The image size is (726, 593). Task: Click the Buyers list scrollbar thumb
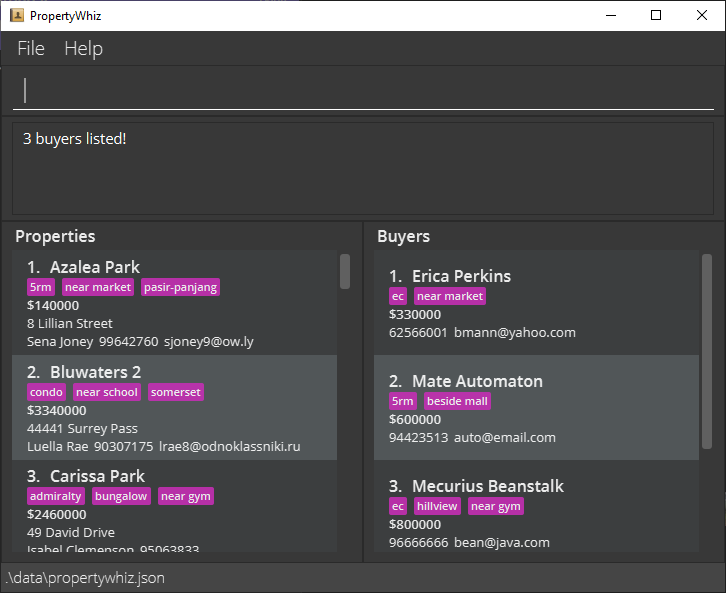[x=707, y=351]
